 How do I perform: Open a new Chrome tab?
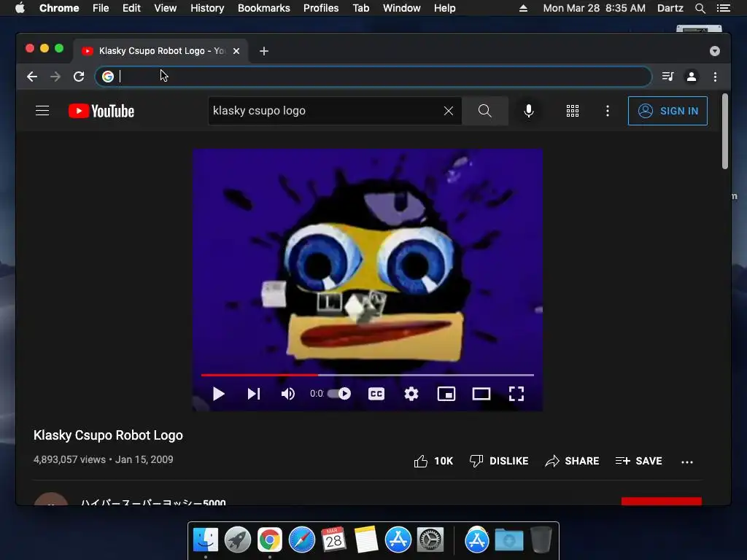pos(264,51)
